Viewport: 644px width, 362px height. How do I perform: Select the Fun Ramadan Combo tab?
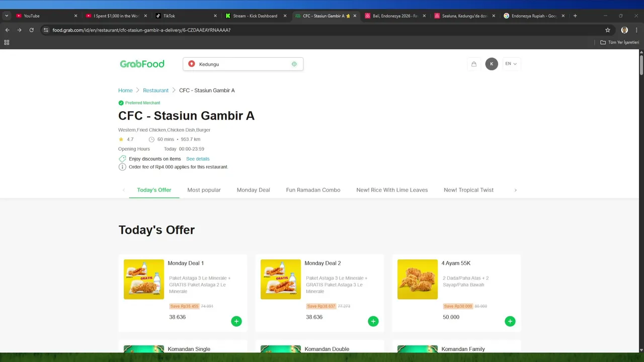coord(313,190)
